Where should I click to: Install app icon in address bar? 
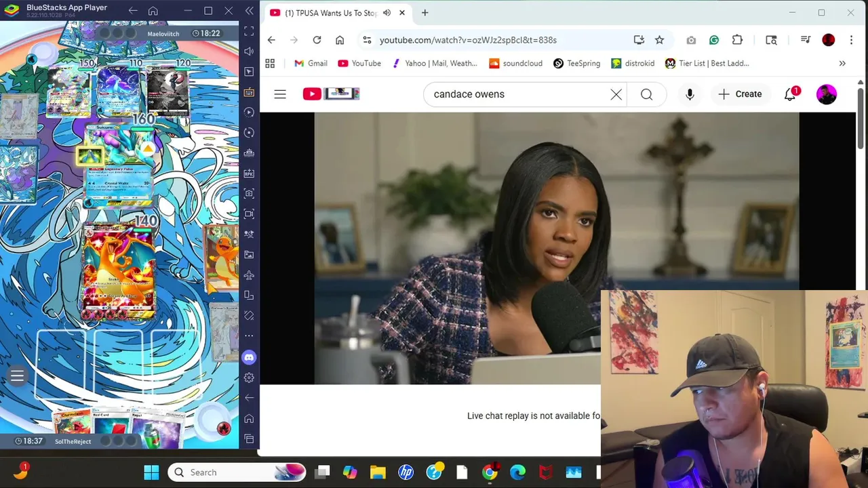point(639,40)
